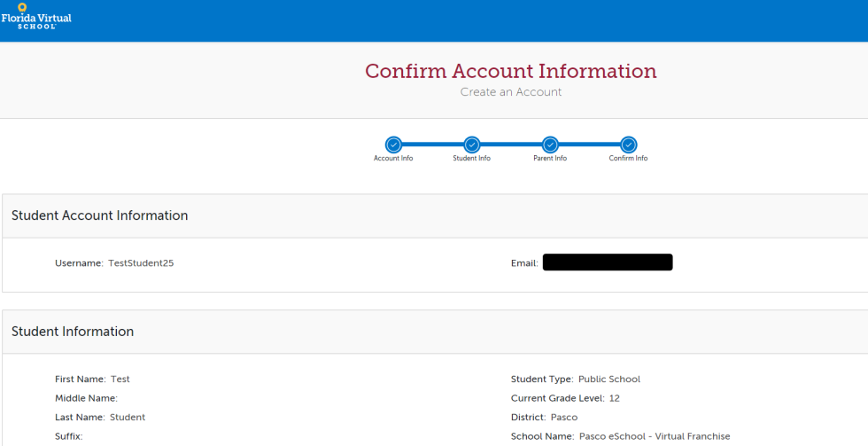Click progress bar between Account Info and Student Info

tap(432, 145)
